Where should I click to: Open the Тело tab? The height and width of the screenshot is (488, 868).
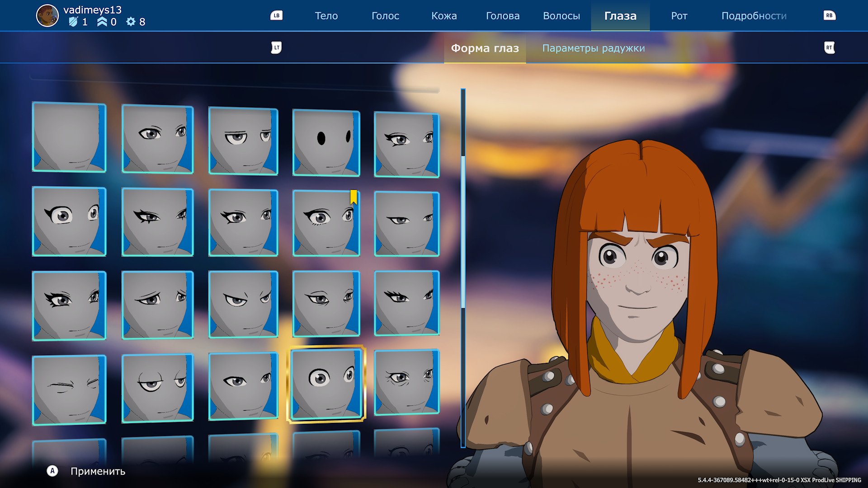pos(326,16)
